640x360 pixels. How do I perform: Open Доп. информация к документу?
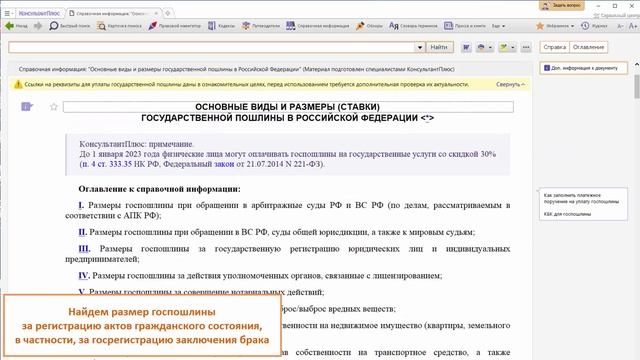coord(584,68)
